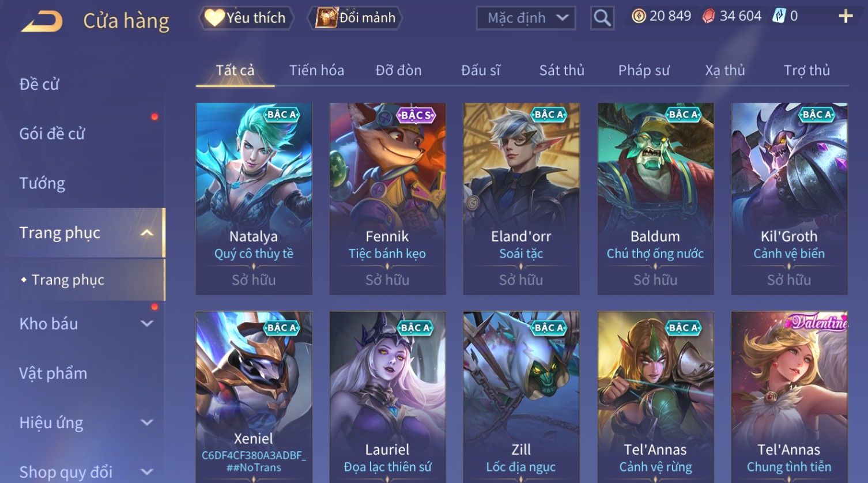The height and width of the screenshot is (483, 868).
Task: Click the blue voucher balance icon
Action: coord(779,16)
